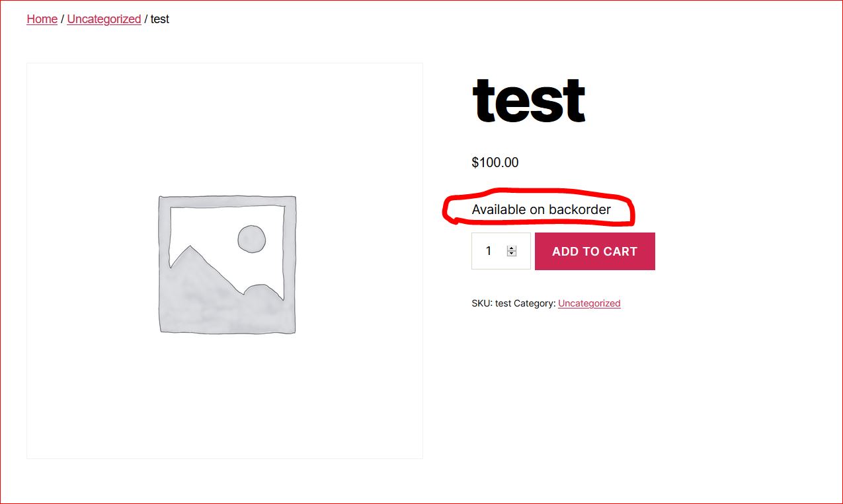Image resolution: width=843 pixels, height=504 pixels.
Task: Click the quantity increase arrow
Action: click(x=510, y=247)
